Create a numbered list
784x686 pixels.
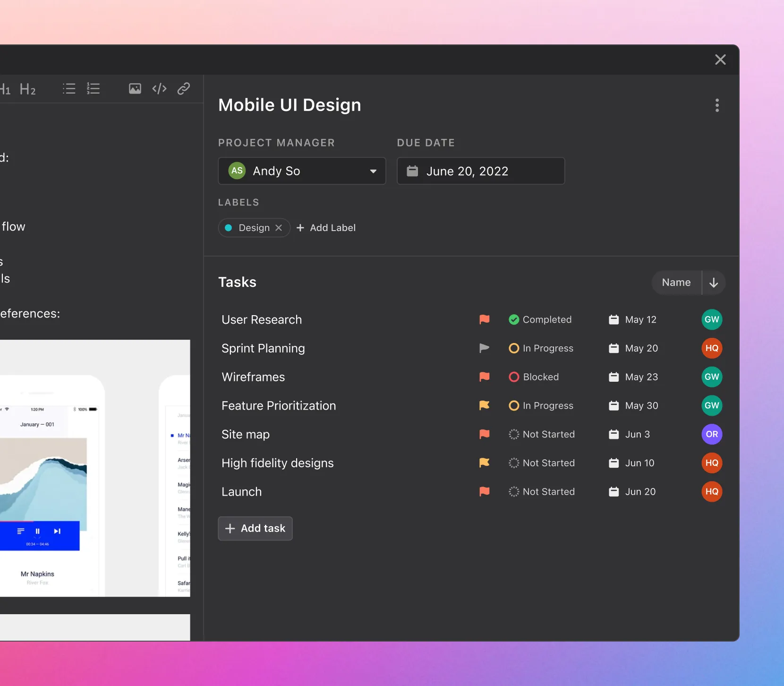coord(93,88)
